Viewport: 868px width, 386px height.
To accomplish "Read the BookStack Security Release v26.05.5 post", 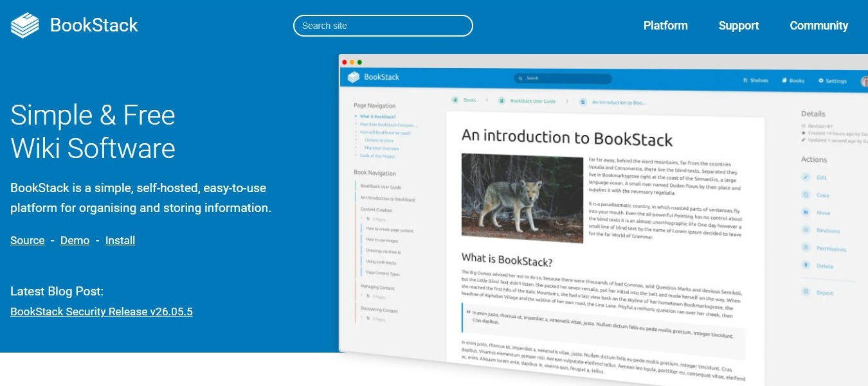I will coord(102,311).
